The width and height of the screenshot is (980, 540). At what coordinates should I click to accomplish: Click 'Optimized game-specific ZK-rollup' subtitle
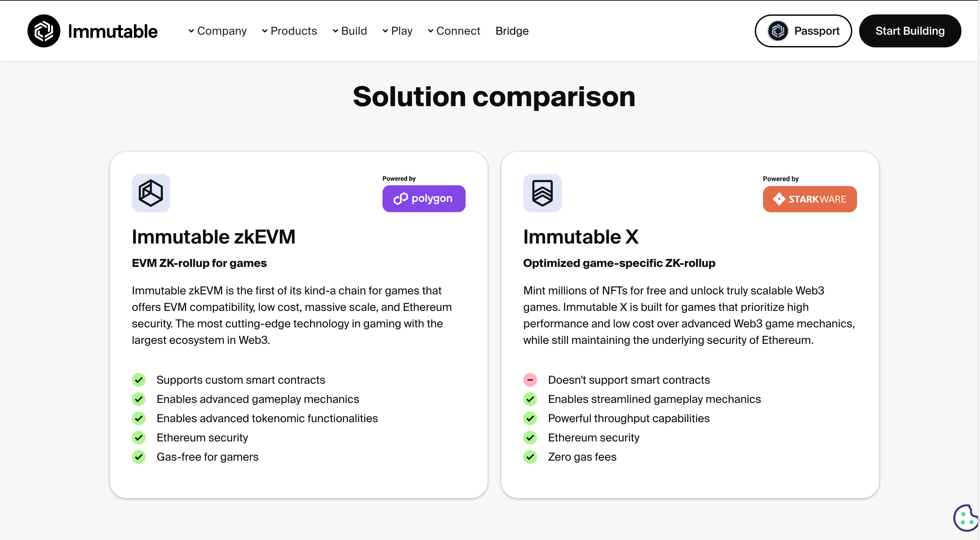coord(619,263)
